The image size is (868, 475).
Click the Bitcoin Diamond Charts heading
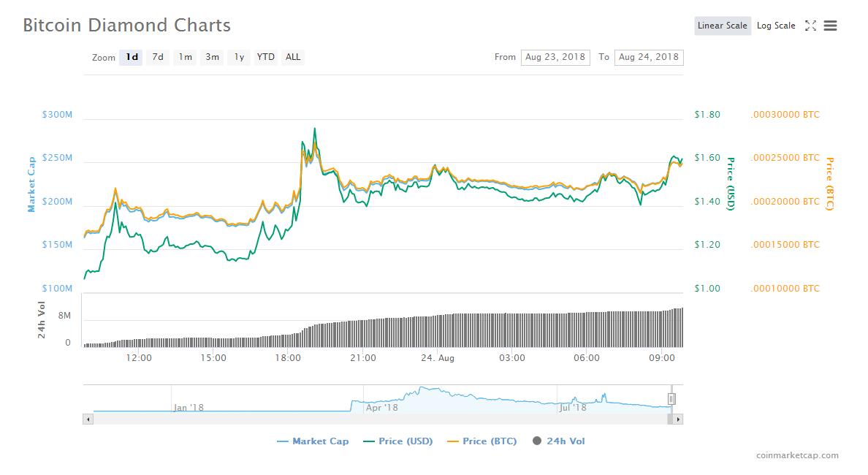click(127, 26)
